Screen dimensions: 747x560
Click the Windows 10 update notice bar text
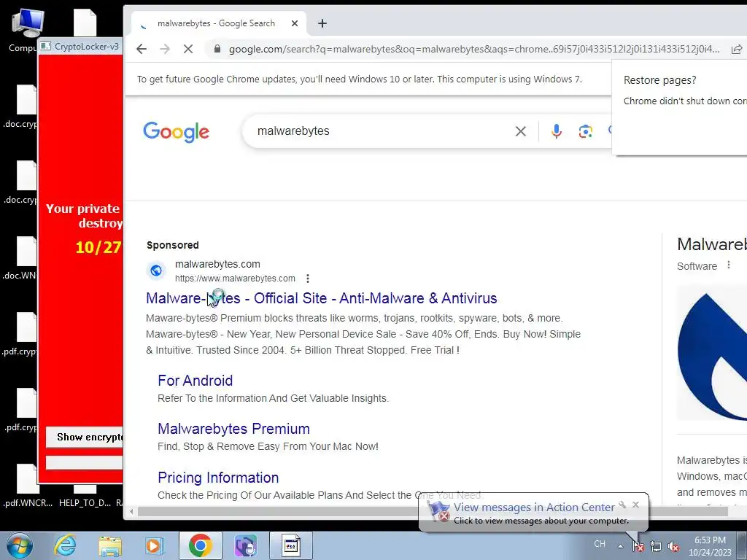[360, 79]
